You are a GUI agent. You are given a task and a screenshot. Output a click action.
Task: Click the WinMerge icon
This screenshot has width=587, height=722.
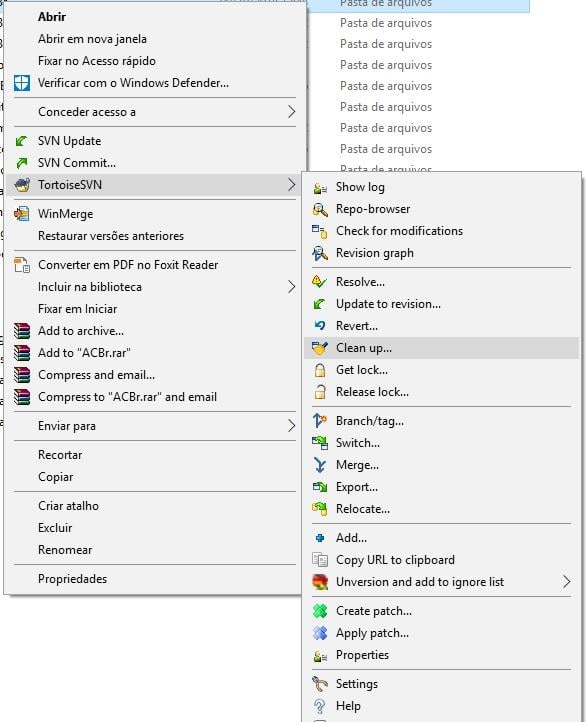pos(22,214)
